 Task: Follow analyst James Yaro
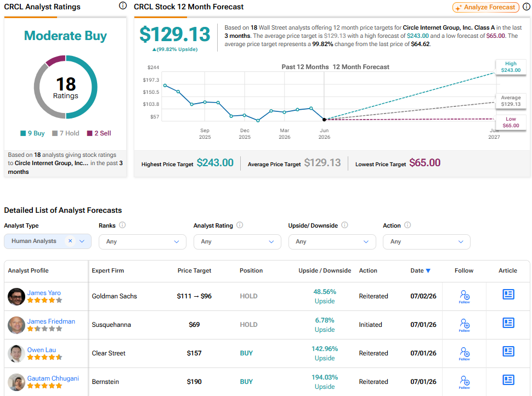tap(464, 297)
